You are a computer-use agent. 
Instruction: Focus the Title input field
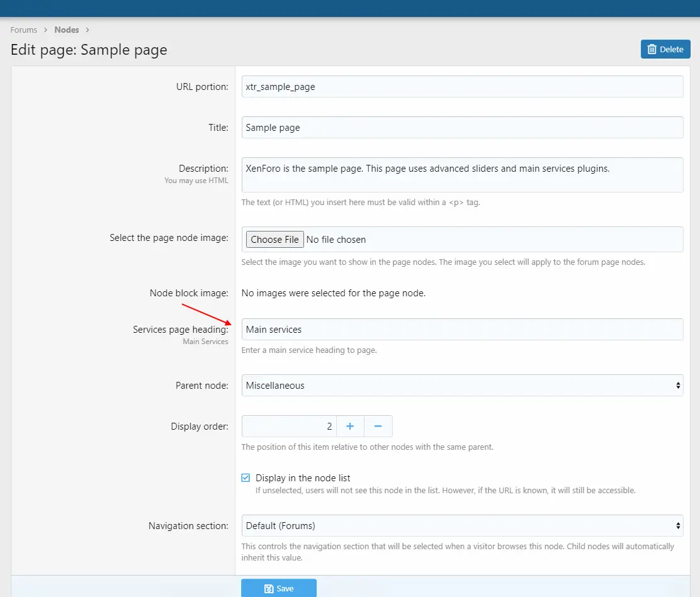tap(462, 128)
